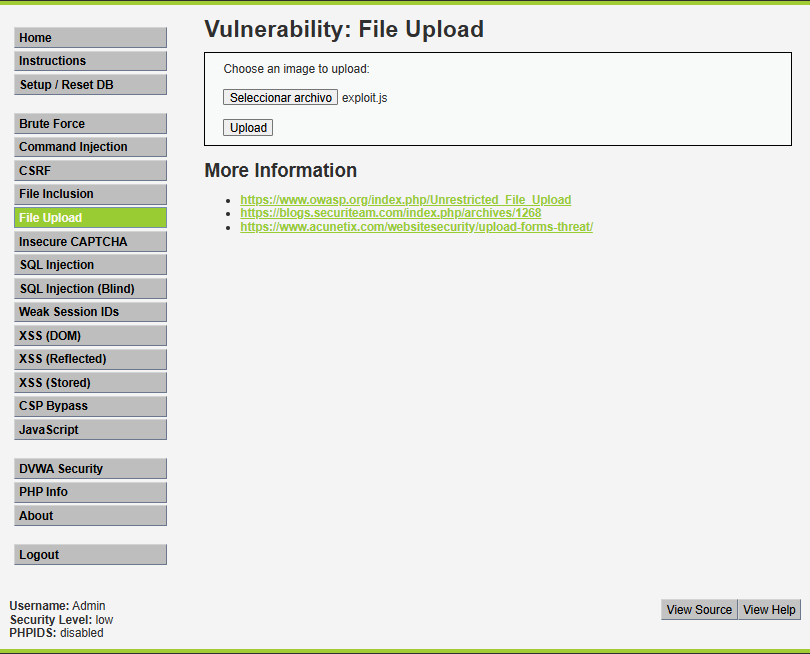810x654 pixels.
Task: Open the OWASP Unrestricted File Upload link
Action: tap(405, 200)
